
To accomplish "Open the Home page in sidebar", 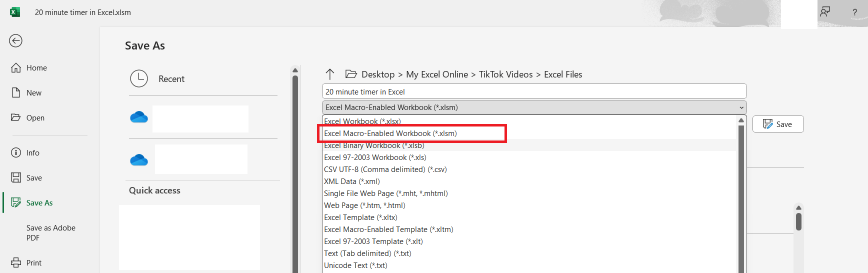I will point(29,68).
